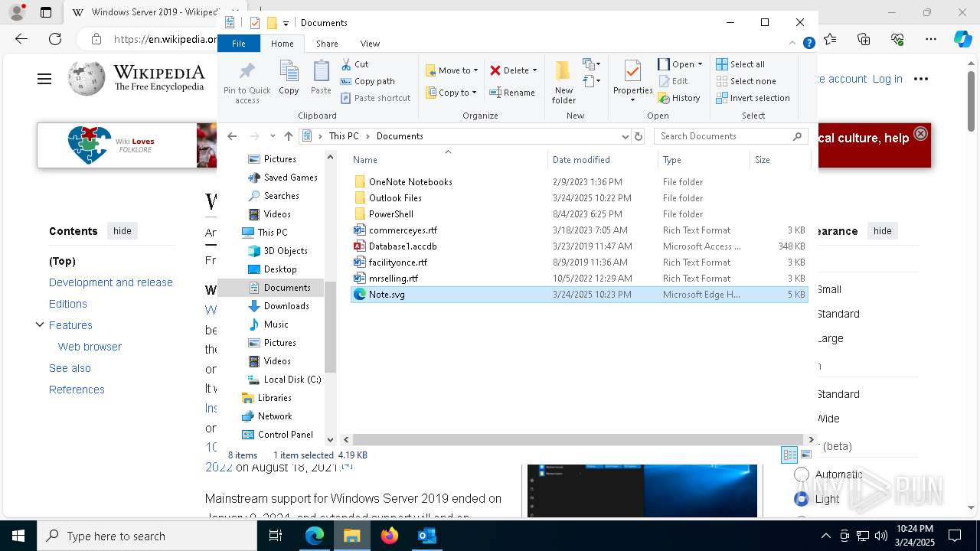Open the File menu tab
Screen dimensions: 980x551
(239, 44)
